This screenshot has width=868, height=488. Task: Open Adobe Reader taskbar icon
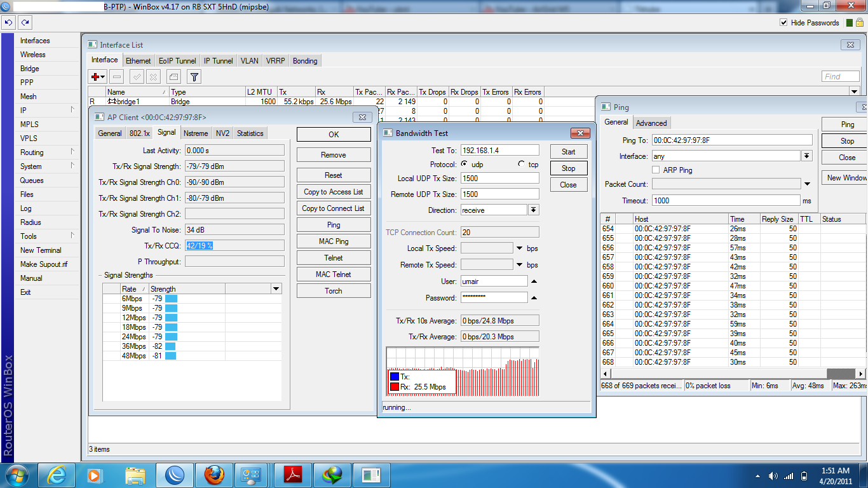(292, 475)
